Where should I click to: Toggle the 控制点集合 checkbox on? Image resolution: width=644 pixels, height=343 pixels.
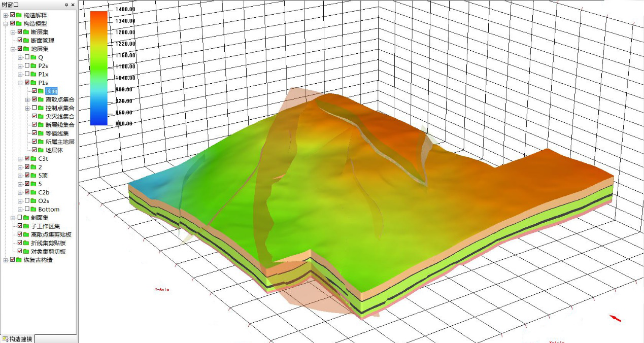coord(35,108)
